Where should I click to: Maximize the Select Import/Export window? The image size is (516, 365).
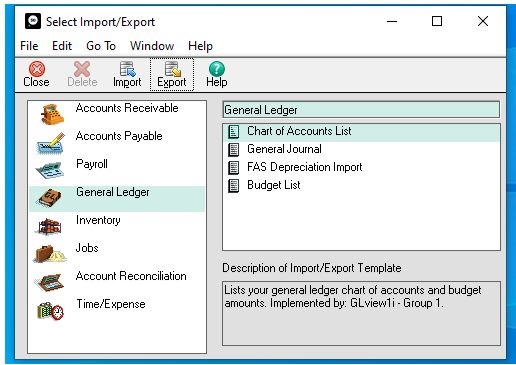point(437,21)
